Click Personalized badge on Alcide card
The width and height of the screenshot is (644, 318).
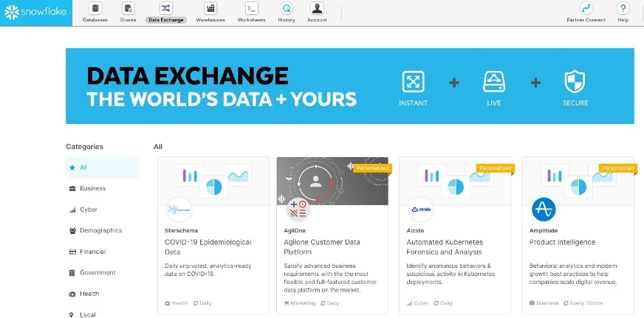tap(496, 168)
